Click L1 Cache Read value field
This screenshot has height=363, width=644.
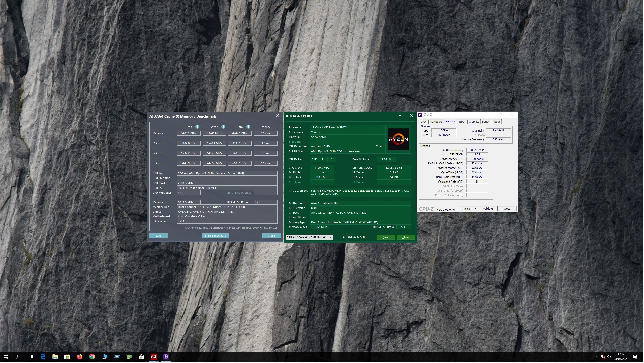pos(189,143)
